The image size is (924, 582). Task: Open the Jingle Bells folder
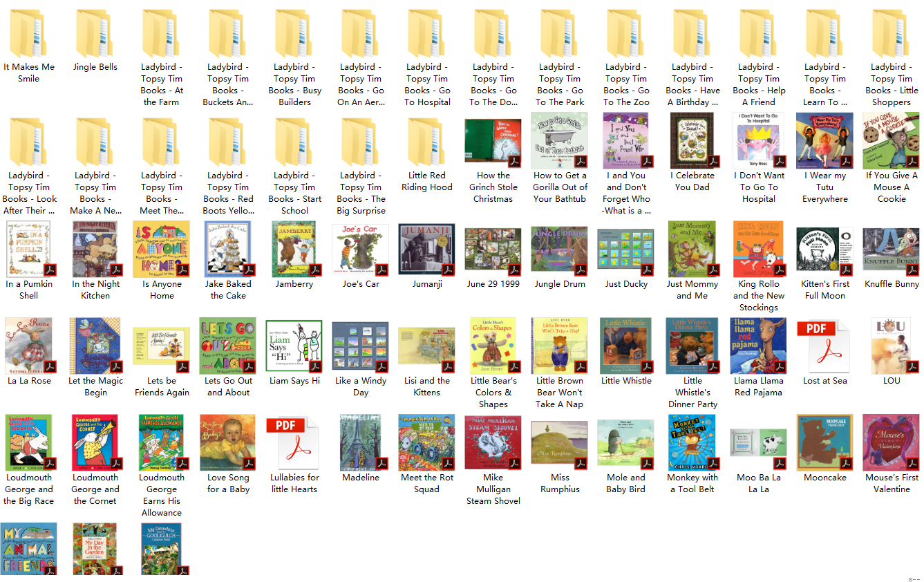point(95,35)
